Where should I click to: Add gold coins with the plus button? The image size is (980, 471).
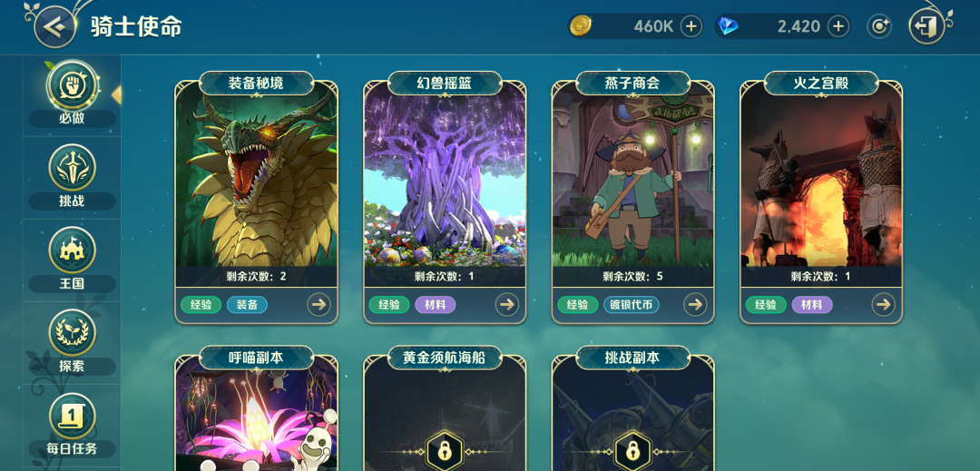(x=691, y=26)
